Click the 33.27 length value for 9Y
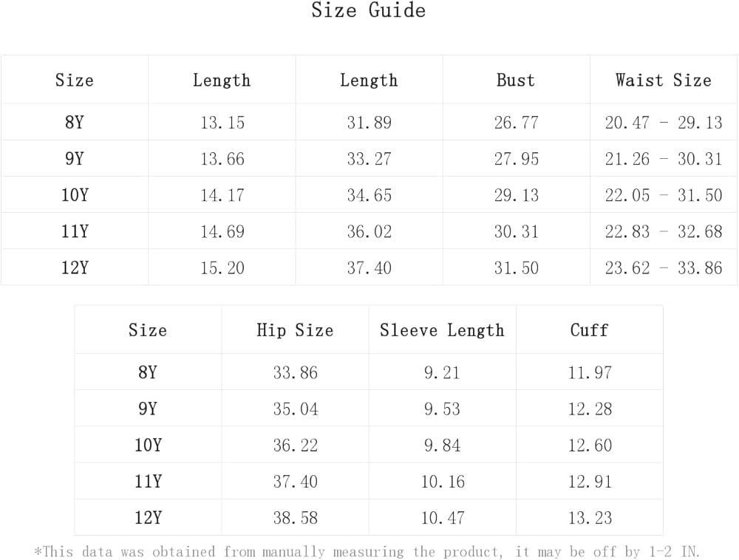Image resolution: width=739 pixels, height=560 pixels. pos(369,159)
